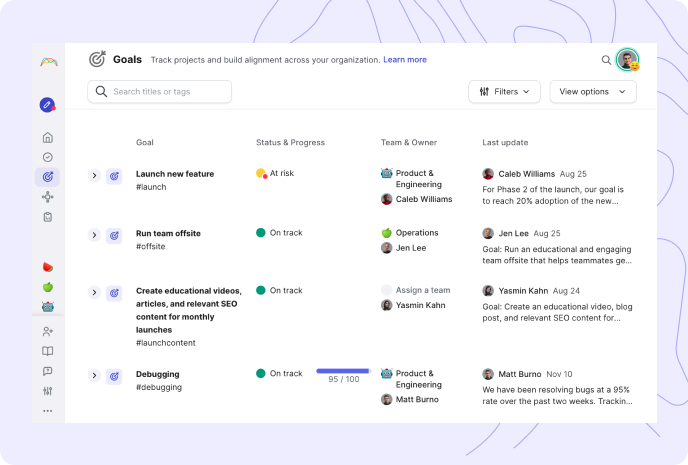Screen dimensions: 688x465
Task: Click the blue compose pencil icon in sidebar
Action: pyautogui.click(x=47, y=105)
